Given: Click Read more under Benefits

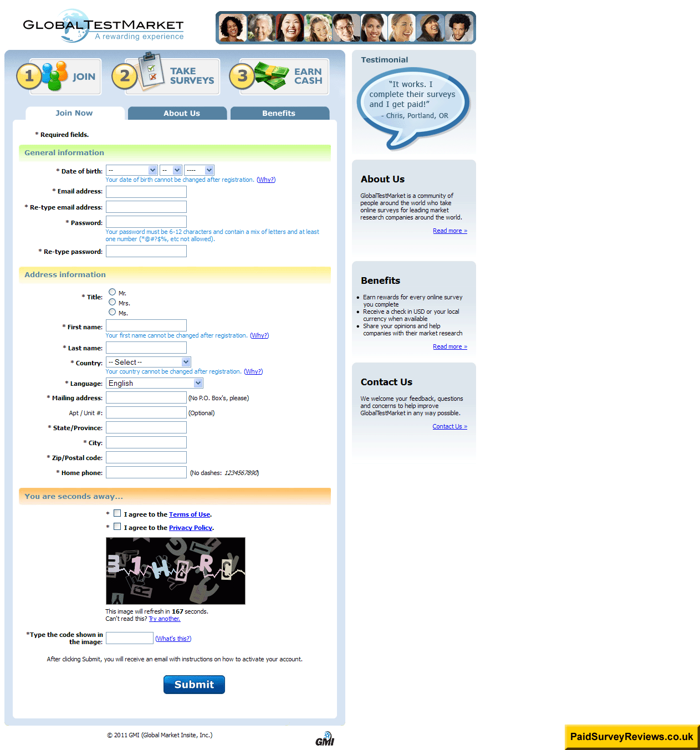Looking at the screenshot, I should coord(450,346).
